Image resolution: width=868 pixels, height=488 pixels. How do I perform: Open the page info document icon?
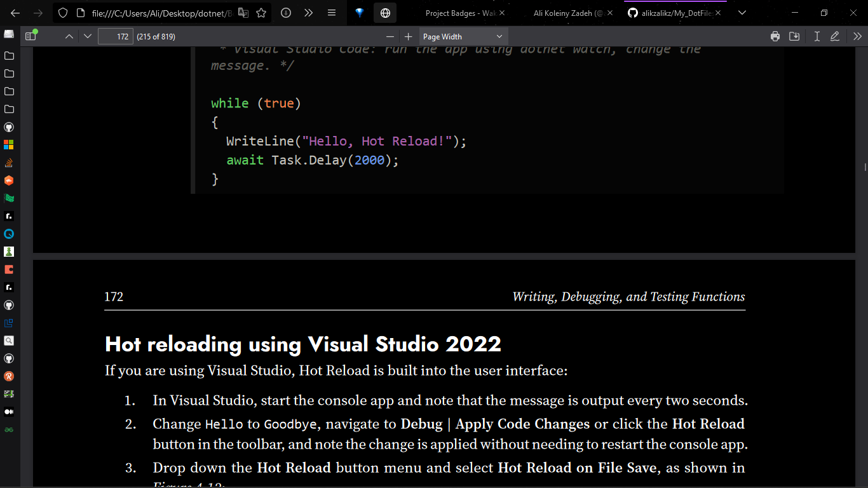pos(80,13)
